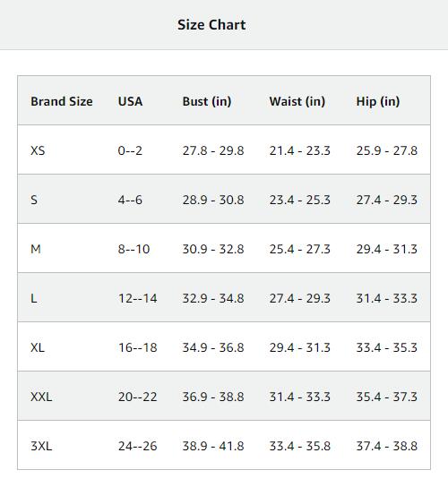
Task: Select the M brand size cell
Action: 36,249
